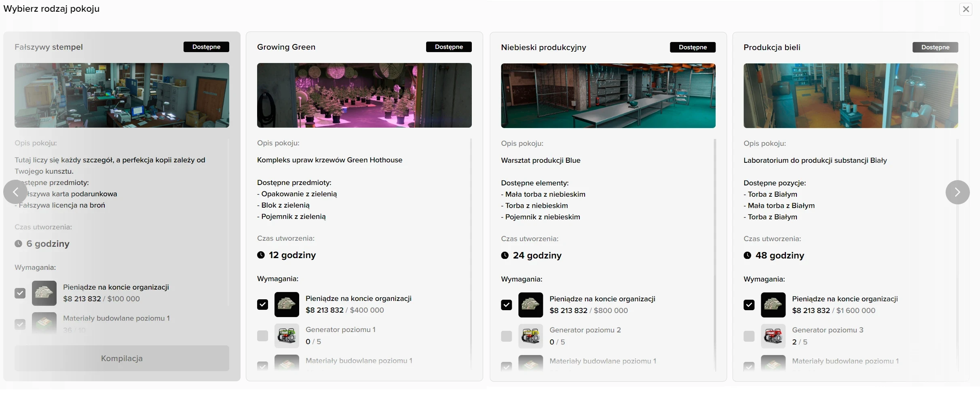
Task: Click the money icon in Produkcja bieli card
Action: click(x=773, y=305)
